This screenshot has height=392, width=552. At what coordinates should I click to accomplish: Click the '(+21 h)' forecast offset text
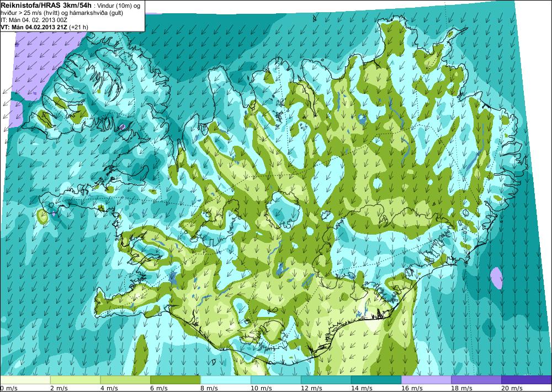click(79, 27)
